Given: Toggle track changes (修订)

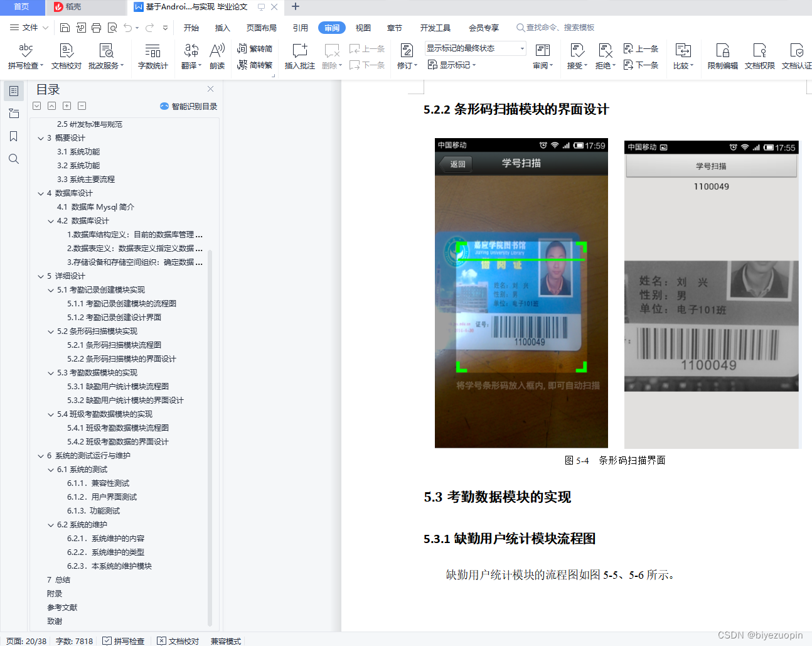Looking at the screenshot, I should click(407, 56).
